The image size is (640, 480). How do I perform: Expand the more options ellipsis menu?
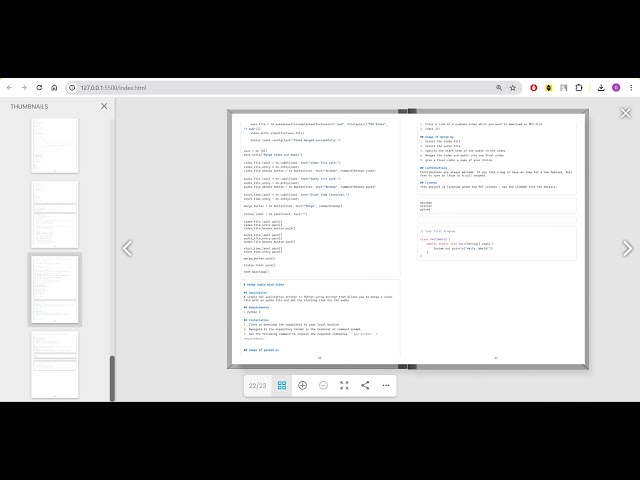click(386, 385)
